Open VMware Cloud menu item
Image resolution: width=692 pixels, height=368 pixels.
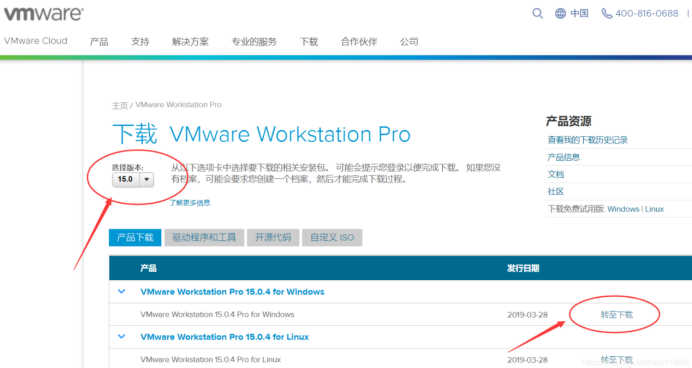point(36,41)
